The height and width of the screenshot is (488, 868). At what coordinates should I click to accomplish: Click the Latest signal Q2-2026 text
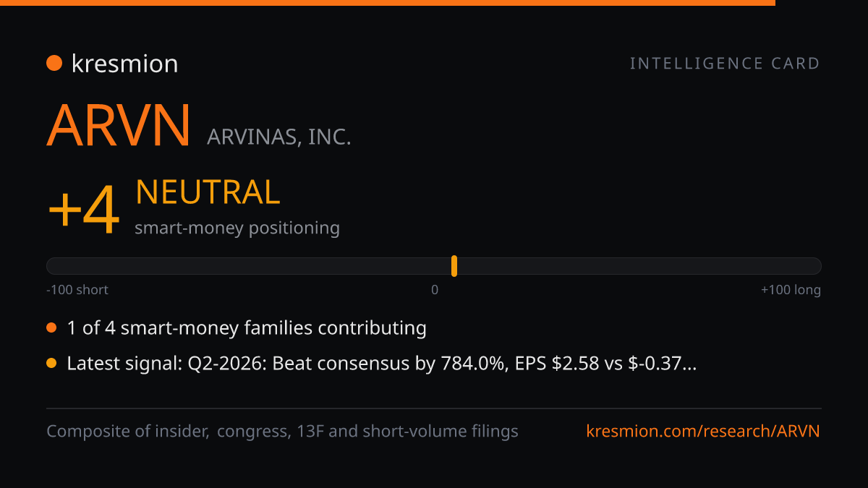coord(382,364)
